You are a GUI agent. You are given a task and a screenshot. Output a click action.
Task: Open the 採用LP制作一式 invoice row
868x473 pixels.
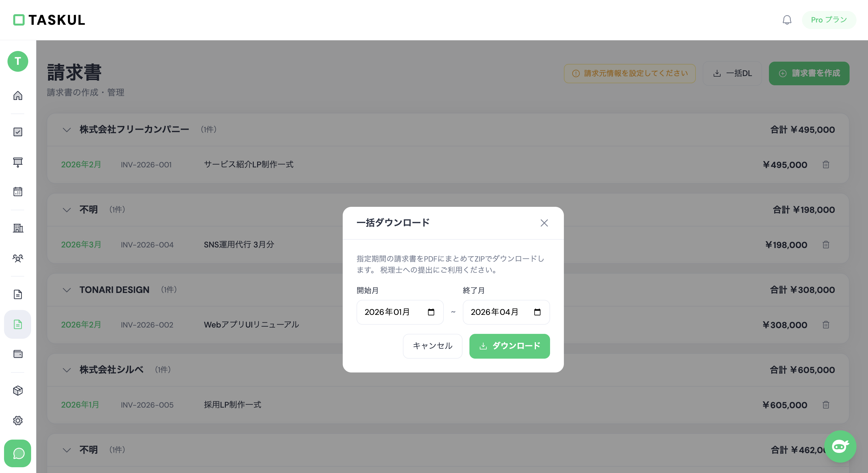click(448, 404)
